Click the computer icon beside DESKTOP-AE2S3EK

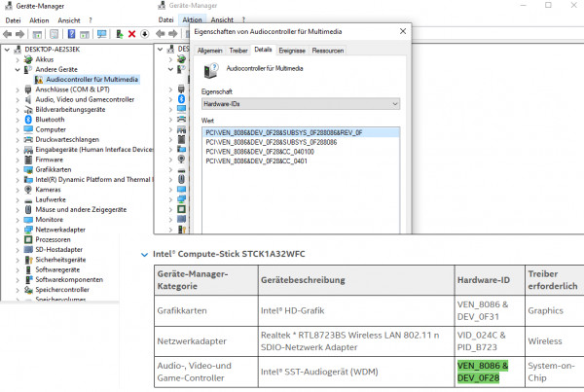point(18,50)
